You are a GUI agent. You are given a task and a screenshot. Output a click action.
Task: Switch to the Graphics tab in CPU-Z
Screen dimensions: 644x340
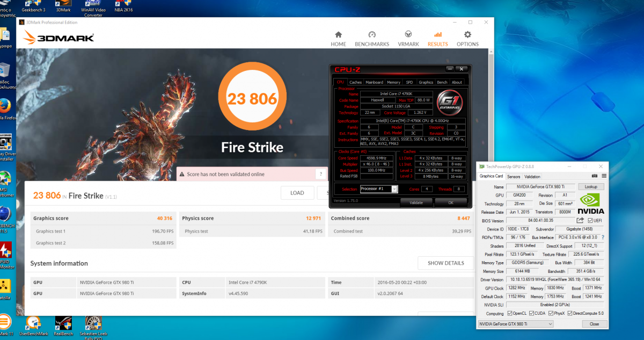pos(426,82)
